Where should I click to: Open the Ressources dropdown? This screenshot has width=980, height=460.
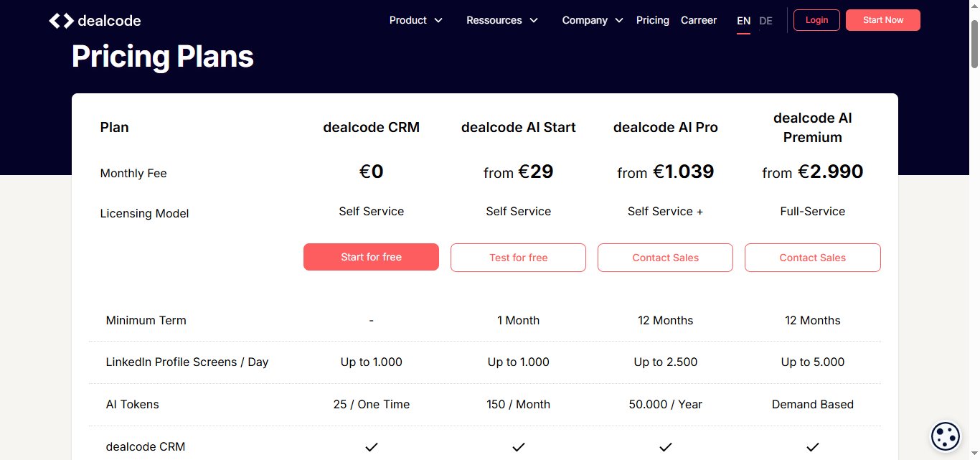click(x=501, y=20)
